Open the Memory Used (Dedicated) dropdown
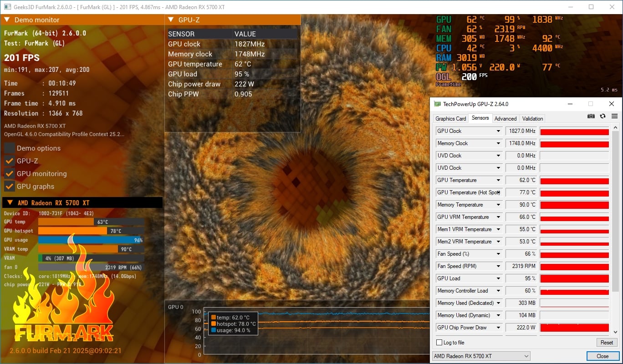 click(498, 303)
